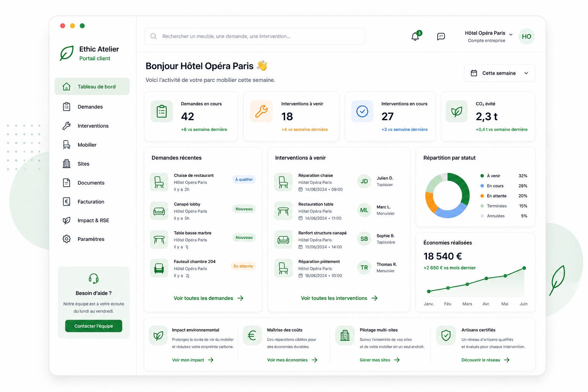588x392 pixels.
Task: Open the Cette semaine period dropdown
Action: (500, 73)
